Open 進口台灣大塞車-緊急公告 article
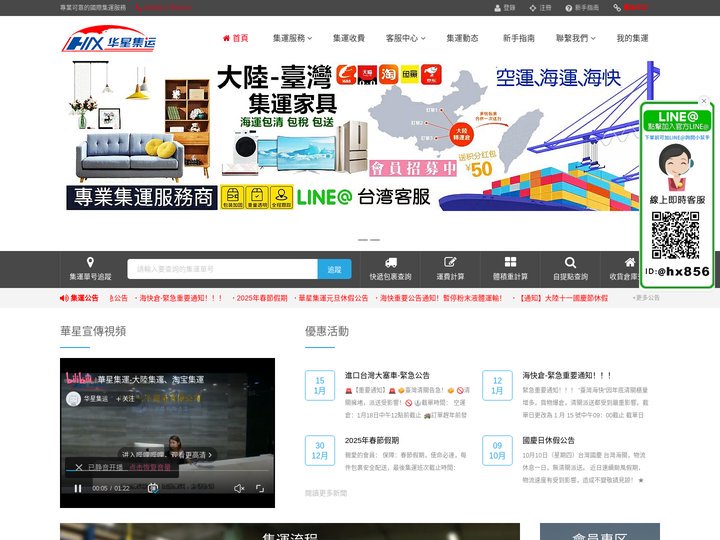The width and height of the screenshot is (720, 540). [387, 375]
